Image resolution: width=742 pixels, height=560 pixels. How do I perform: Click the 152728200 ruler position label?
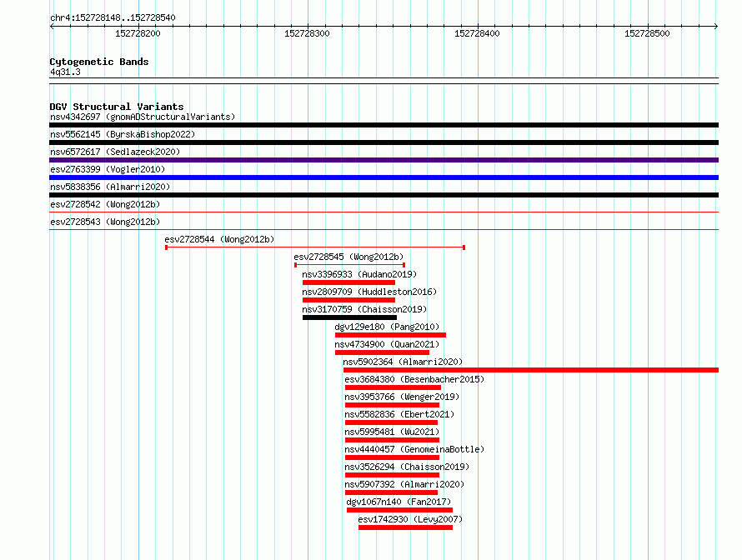pyautogui.click(x=138, y=33)
